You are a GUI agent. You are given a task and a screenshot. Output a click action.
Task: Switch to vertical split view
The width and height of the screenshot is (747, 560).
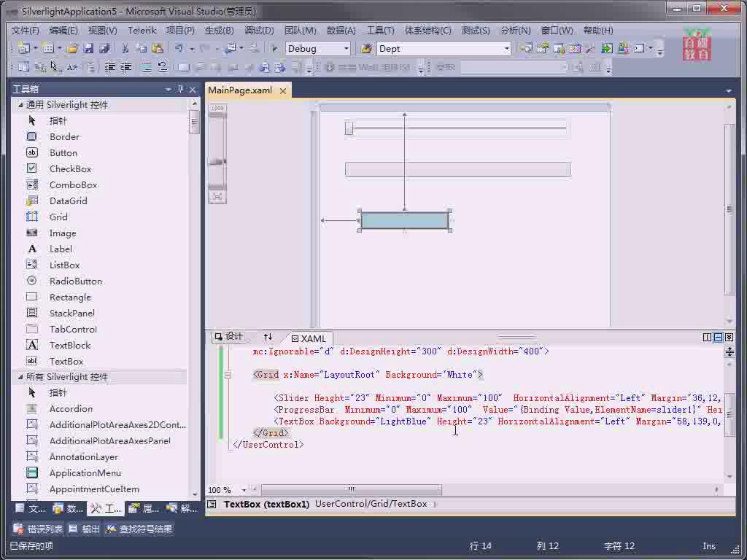click(707, 337)
